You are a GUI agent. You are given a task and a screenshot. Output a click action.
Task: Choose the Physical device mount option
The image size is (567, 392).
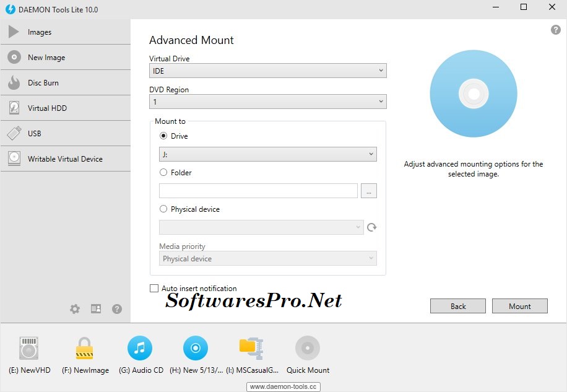point(163,209)
